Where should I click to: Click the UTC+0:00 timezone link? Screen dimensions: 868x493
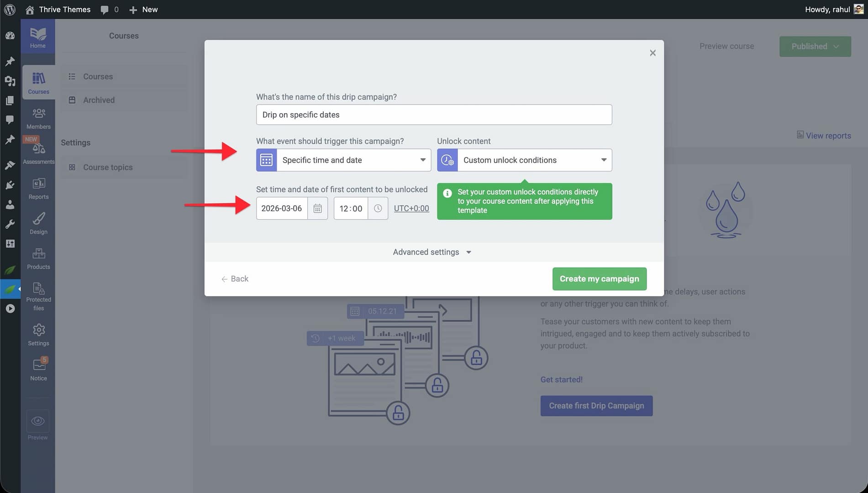tap(411, 209)
